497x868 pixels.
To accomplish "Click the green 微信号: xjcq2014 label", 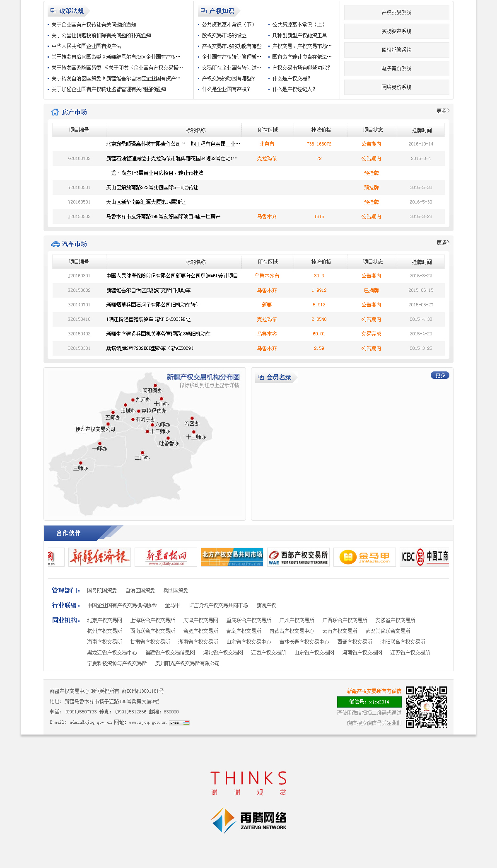I will click(369, 702).
